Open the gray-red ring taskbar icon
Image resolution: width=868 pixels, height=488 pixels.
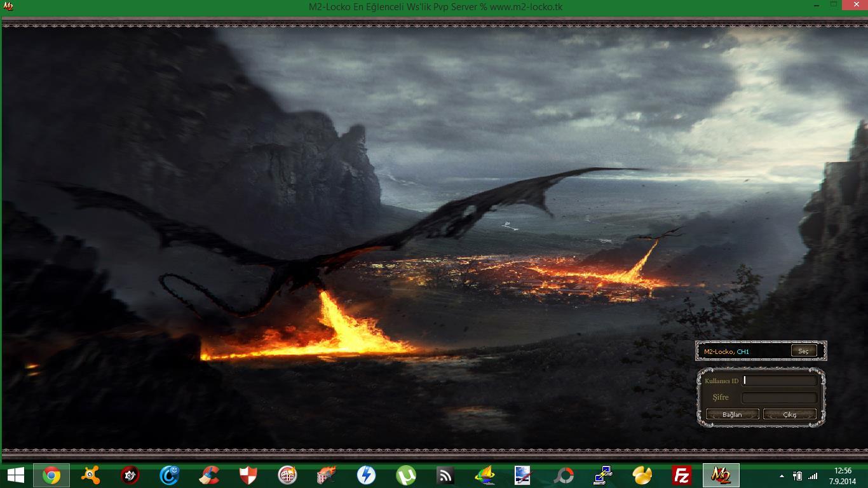[x=563, y=475]
